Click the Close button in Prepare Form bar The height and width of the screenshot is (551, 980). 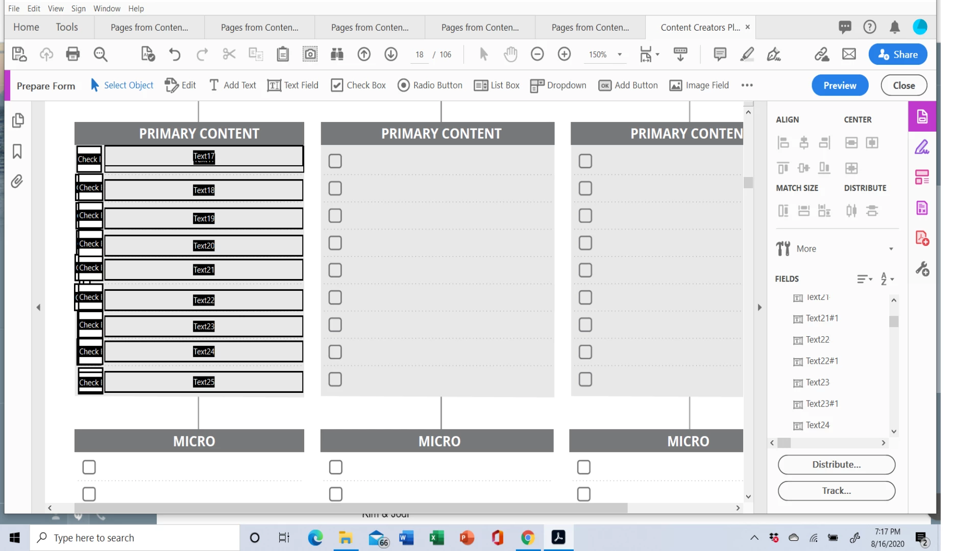click(904, 85)
